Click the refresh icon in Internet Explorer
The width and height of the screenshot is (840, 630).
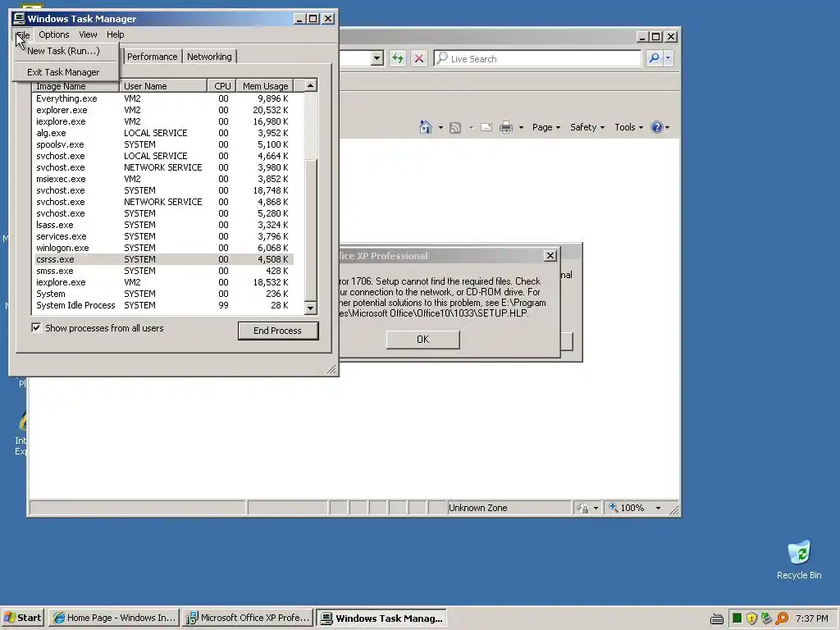coord(398,58)
